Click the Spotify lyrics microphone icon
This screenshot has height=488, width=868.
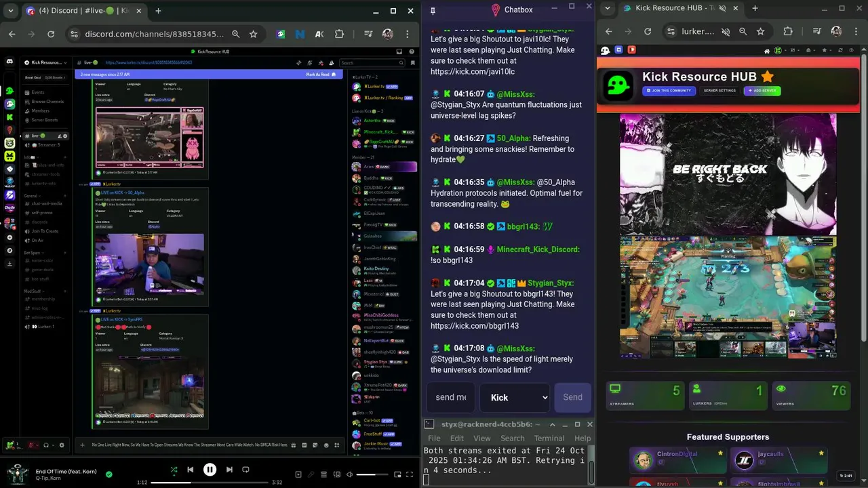(311, 474)
